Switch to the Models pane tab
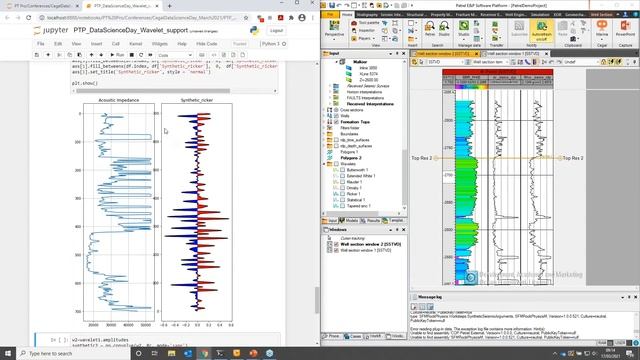This screenshot has height=360, width=640. click(349, 220)
